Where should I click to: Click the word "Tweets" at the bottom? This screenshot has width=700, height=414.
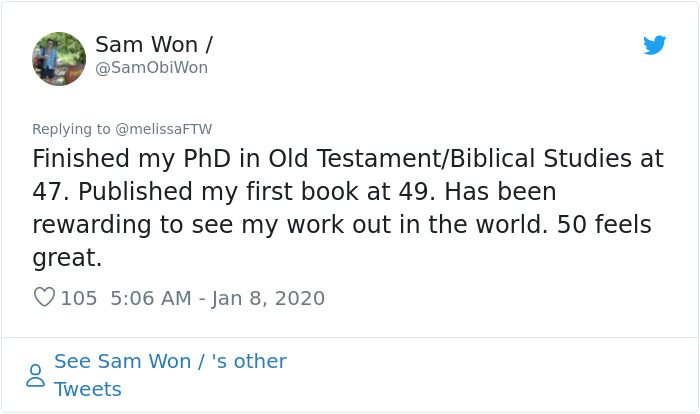[x=87, y=389]
